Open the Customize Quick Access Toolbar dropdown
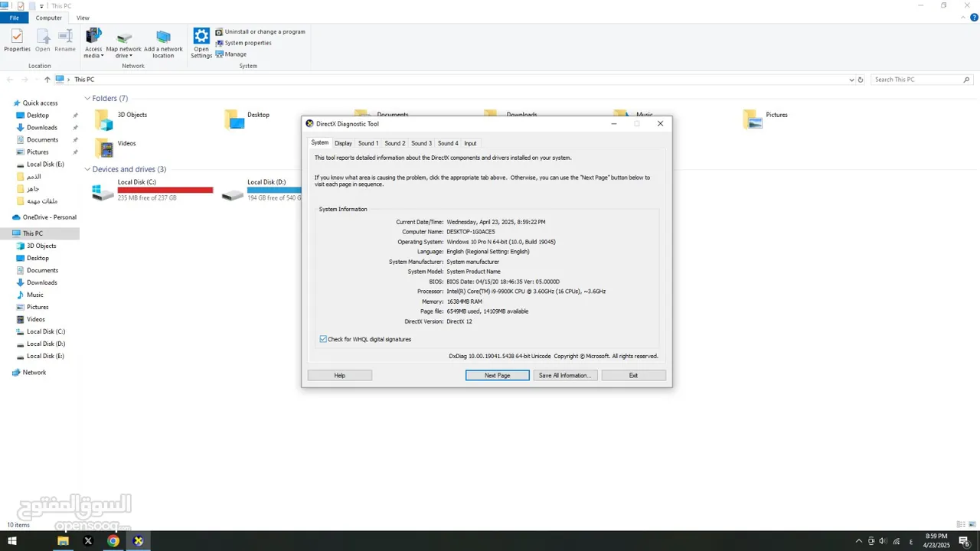 [41, 6]
